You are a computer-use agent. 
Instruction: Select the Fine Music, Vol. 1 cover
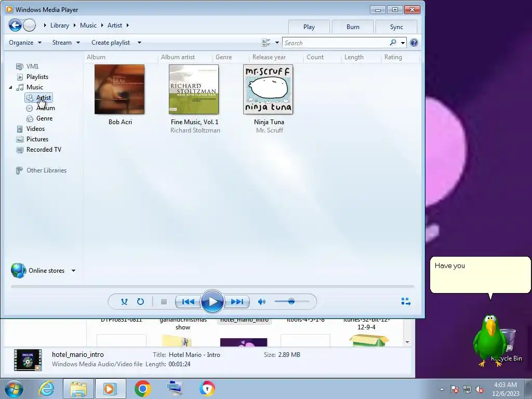click(x=194, y=89)
